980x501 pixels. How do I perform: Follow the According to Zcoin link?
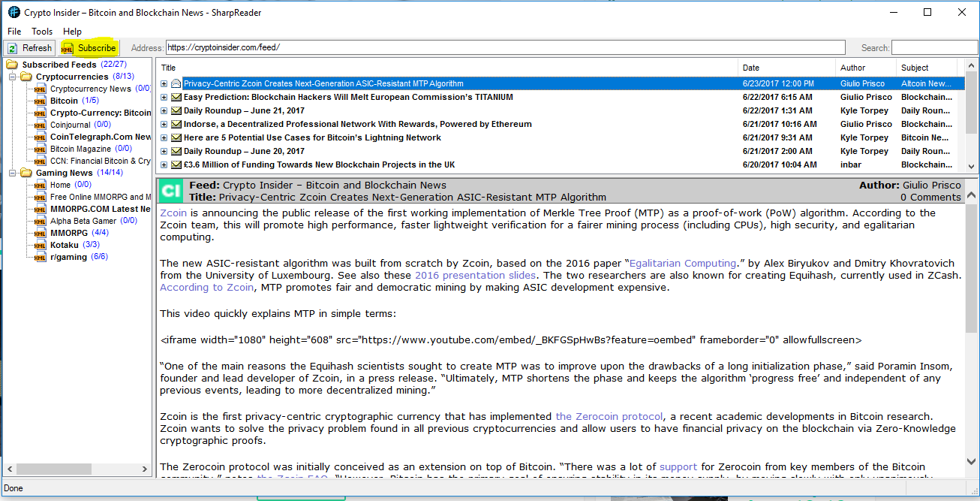(207, 287)
